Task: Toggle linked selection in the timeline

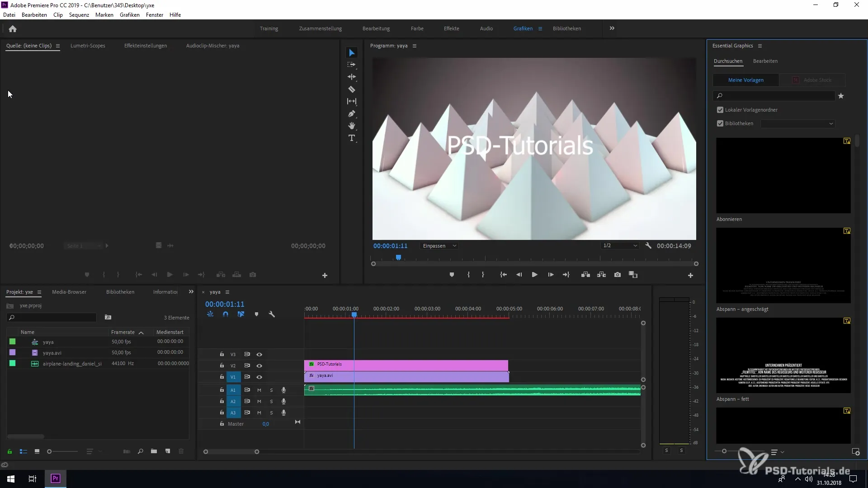Action: tap(241, 314)
